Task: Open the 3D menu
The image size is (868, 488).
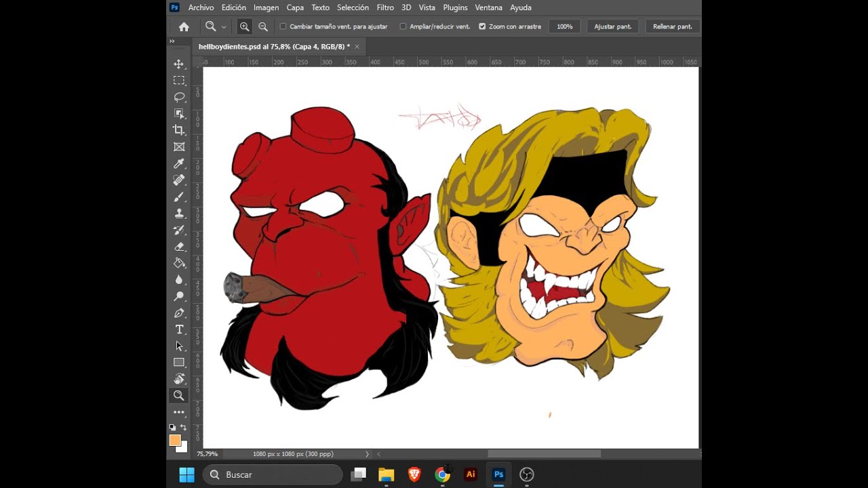Action: 406,7
